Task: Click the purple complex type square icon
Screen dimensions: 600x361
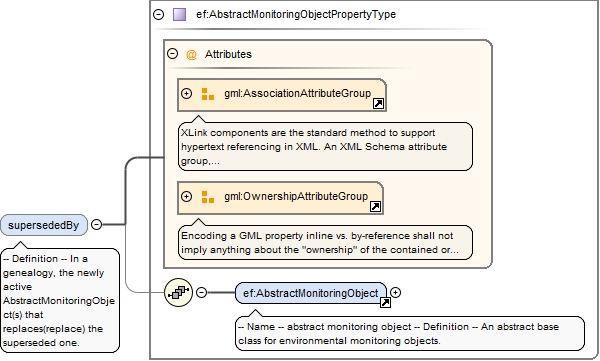Action: [179, 15]
